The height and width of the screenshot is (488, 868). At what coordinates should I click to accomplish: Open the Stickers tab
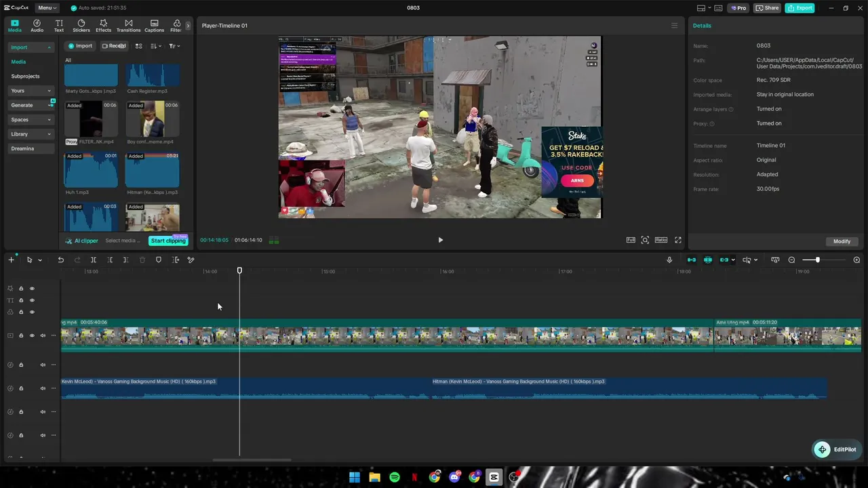pos(81,26)
